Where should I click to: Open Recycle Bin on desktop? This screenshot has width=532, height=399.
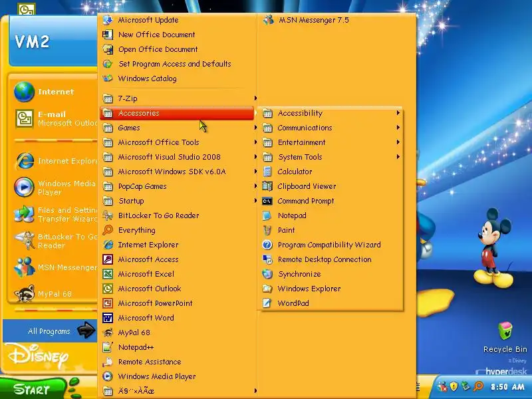pos(505,338)
